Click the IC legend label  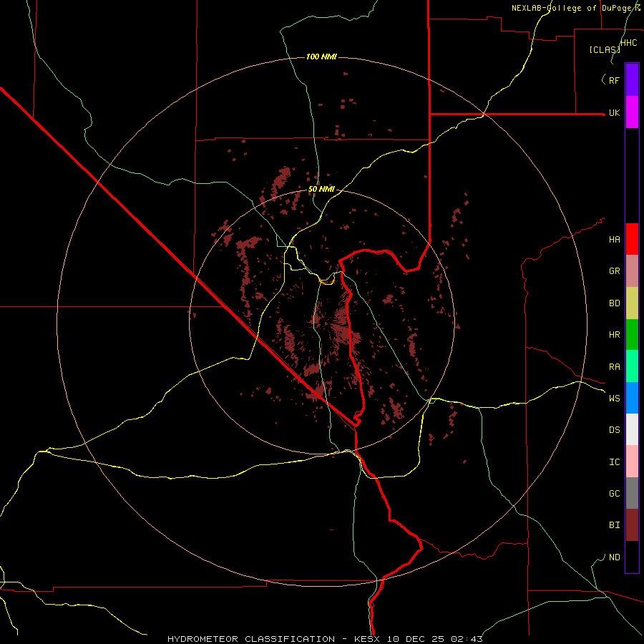(x=614, y=462)
